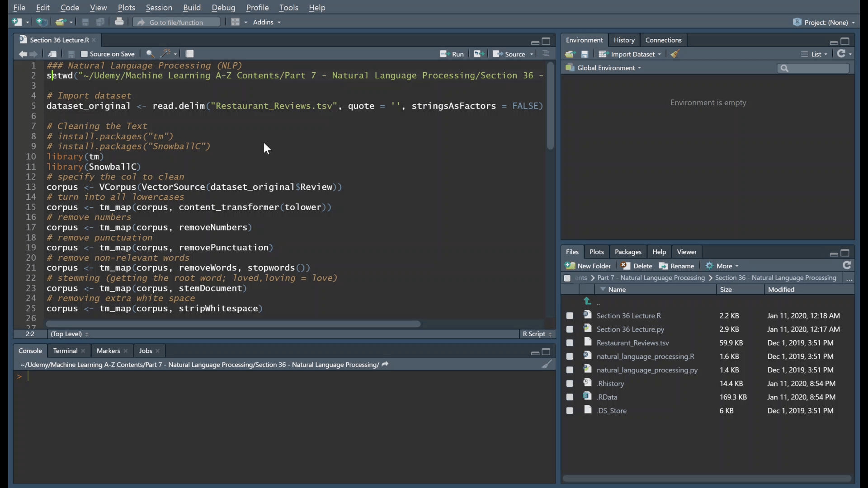Screen dimensions: 868x488
Task: Select natural_language_processing.R checkbox
Action: (x=570, y=357)
